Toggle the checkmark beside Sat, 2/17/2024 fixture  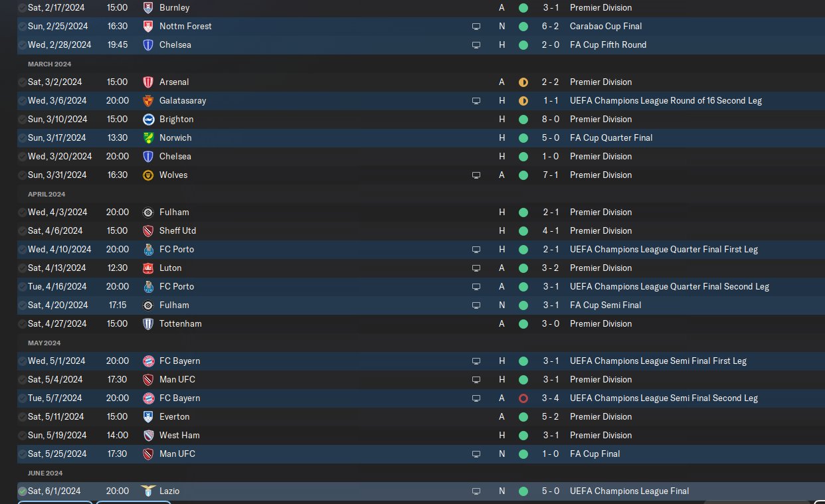pos(23,8)
